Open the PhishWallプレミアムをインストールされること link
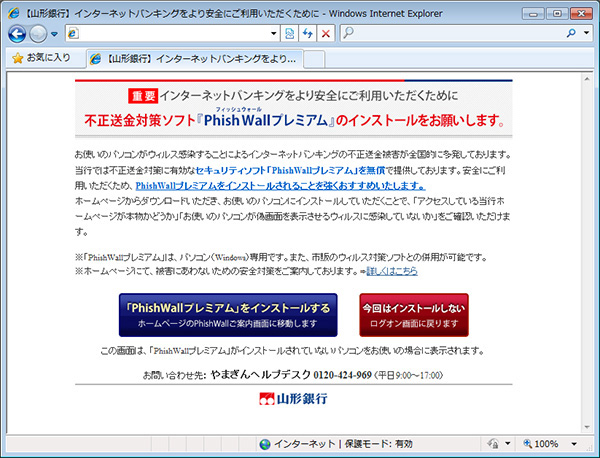 (x=280, y=186)
